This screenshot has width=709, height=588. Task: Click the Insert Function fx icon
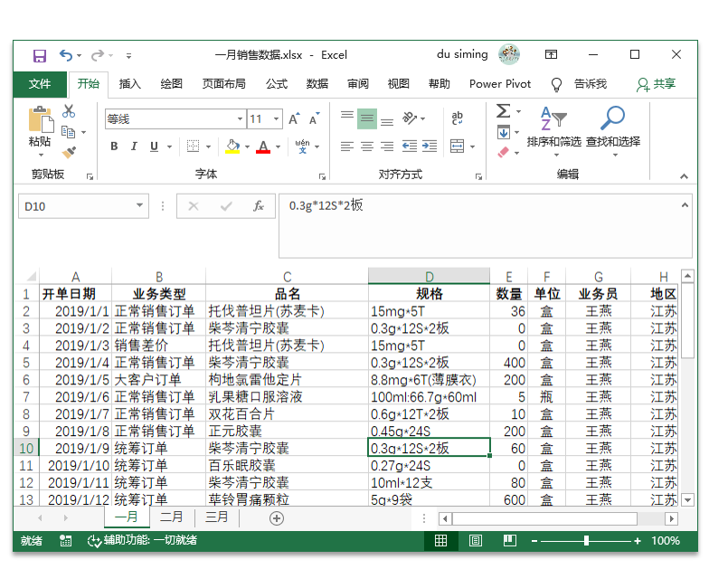259,206
